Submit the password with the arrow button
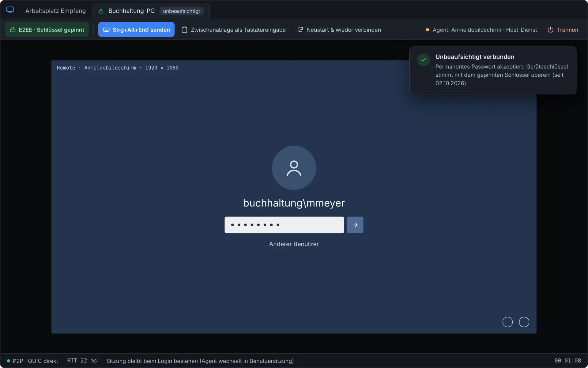Screen dimensions: 588x368 pos(355,225)
